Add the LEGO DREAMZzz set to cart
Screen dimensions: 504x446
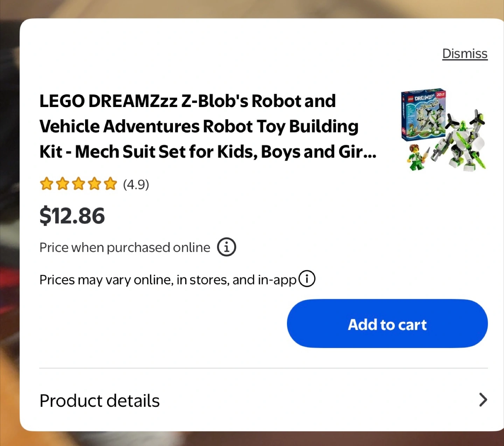pyautogui.click(x=387, y=324)
